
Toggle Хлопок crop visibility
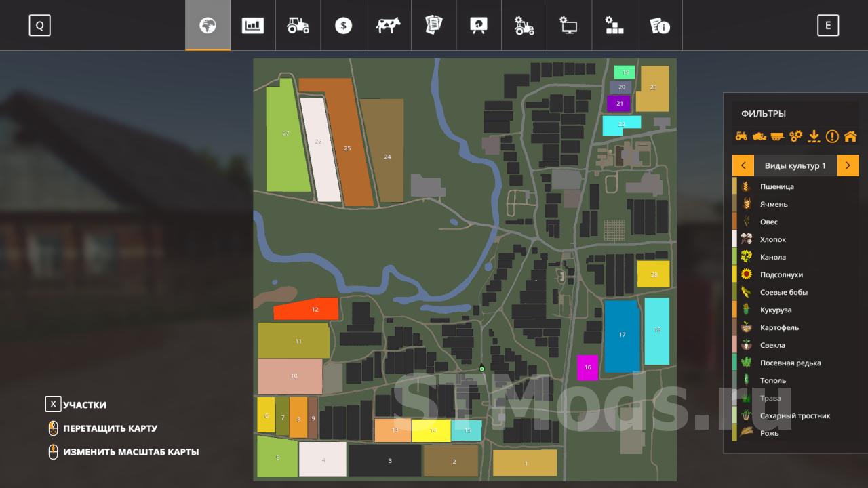coord(795,239)
